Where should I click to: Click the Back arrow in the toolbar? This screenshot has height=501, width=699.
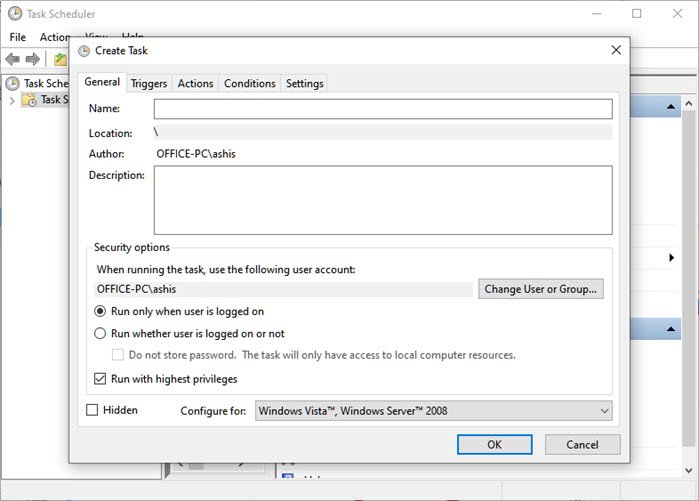(13, 59)
